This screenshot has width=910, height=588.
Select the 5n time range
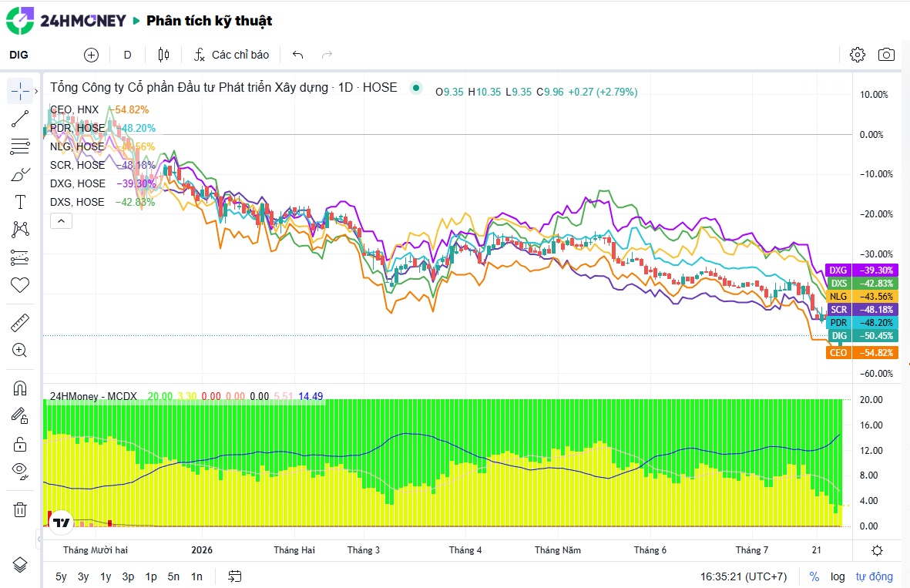tap(173, 576)
